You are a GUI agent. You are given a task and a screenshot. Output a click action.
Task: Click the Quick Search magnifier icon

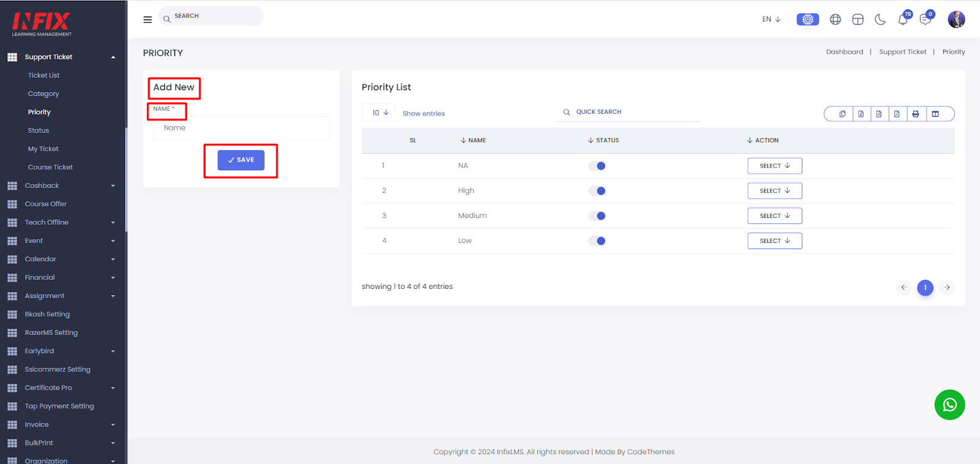[567, 112]
